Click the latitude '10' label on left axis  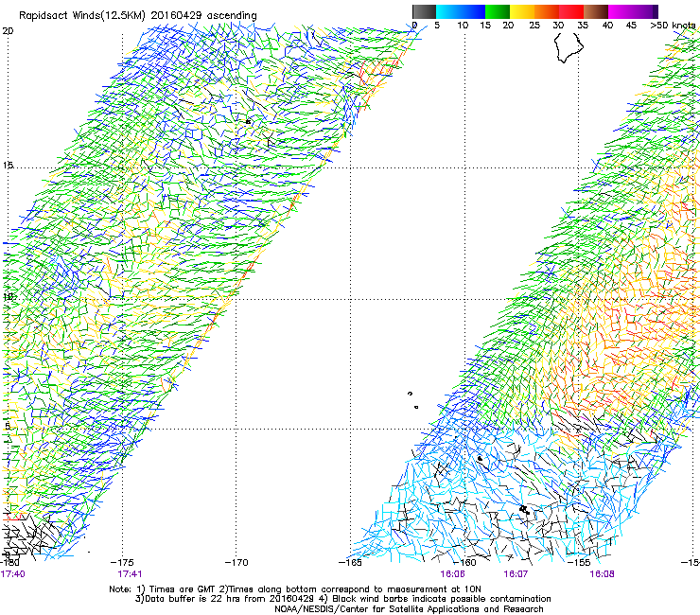(x=8, y=296)
